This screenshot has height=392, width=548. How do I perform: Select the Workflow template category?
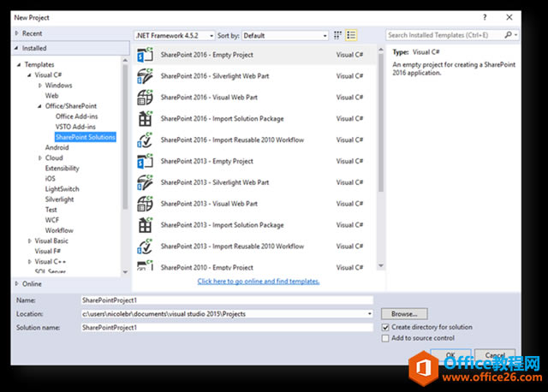[x=59, y=230]
